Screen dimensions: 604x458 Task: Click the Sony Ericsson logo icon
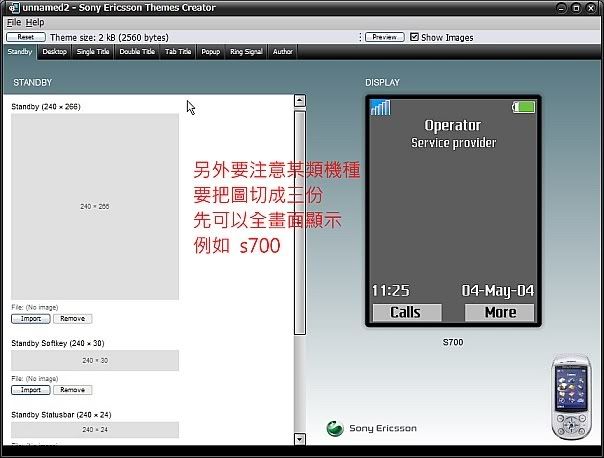(335, 428)
